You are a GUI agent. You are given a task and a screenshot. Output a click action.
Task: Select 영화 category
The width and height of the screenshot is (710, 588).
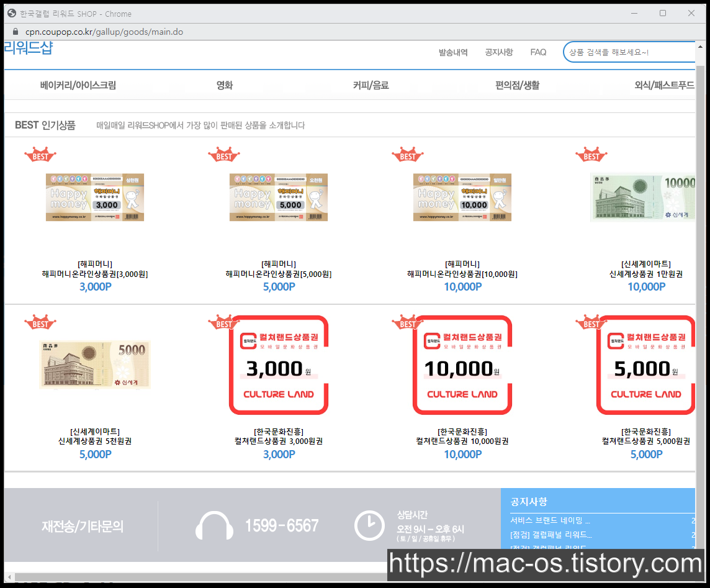pyautogui.click(x=224, y=85)
